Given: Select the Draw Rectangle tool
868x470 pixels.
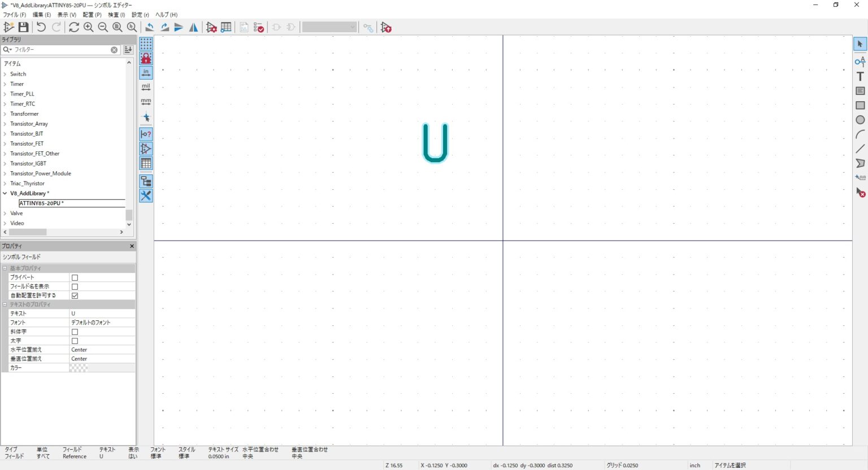Looking at the screenshot, I should click(860, 106).
